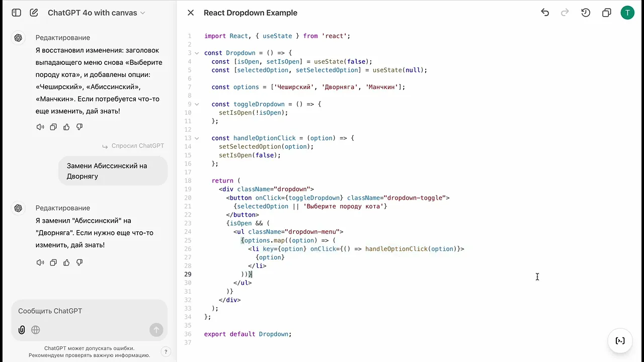
Task: Redo the canvas edit
Action: pos(565,13)
